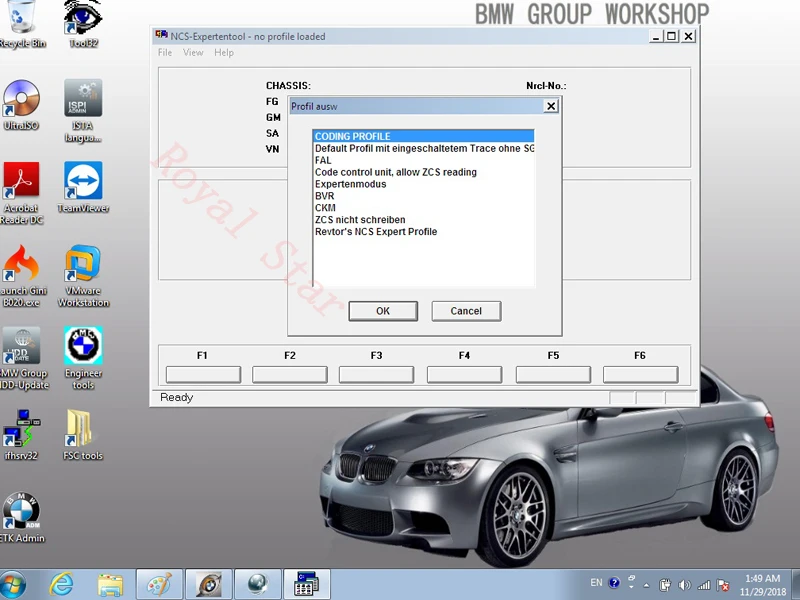Select ZCS nicht schreiben profile
This screenshot has height=600, width=800.
360,220
